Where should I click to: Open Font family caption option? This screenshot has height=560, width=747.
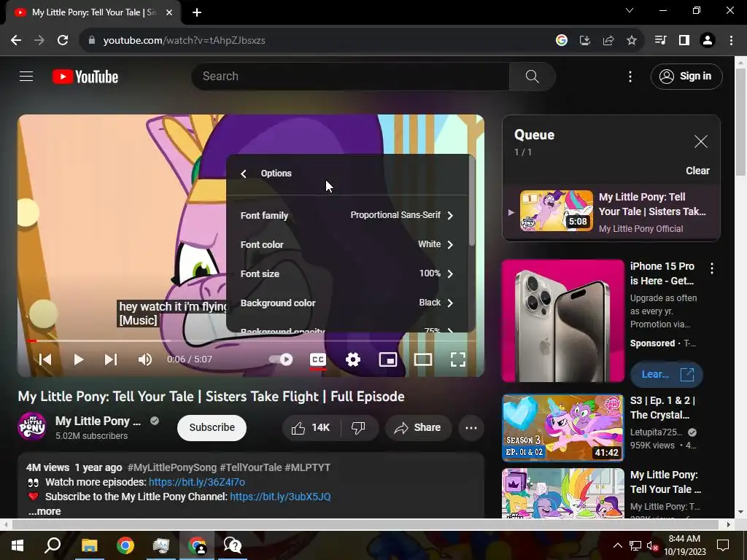(x=347, y=215)
